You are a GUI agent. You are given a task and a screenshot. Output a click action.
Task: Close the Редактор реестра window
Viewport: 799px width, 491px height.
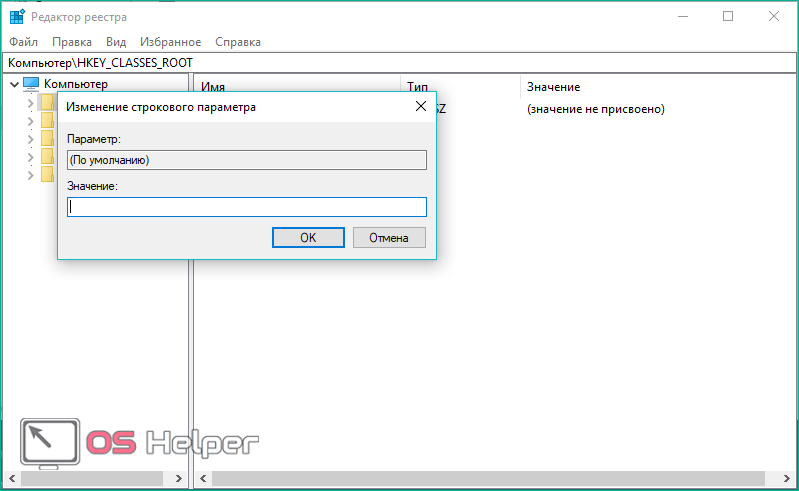[774, 16]
